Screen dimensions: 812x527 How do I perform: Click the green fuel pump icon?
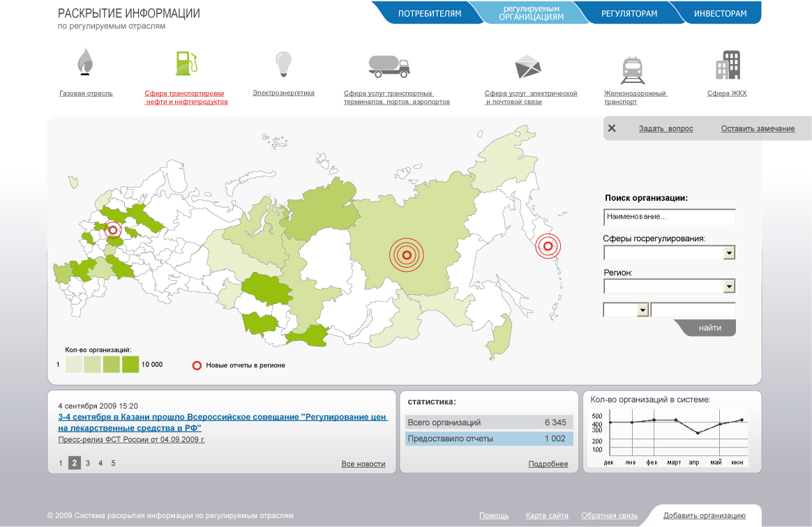186,63
